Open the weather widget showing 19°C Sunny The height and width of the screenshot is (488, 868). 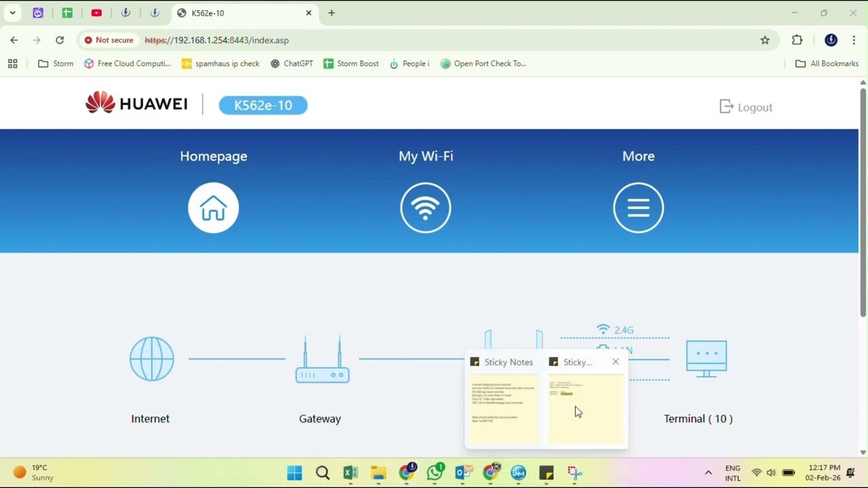tap(33, 472)
